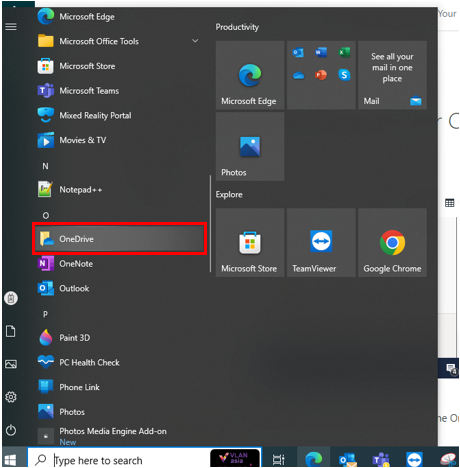
Task: Launch the Google Chrome tile
Action: coord(392,243)
